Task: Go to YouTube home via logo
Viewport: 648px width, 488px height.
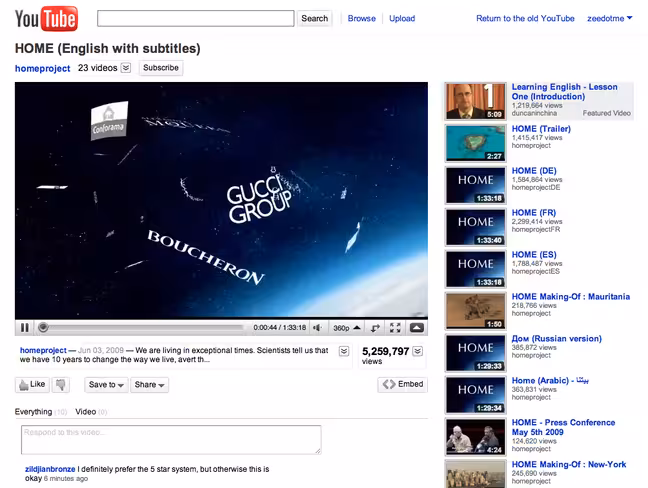Action: tap(46, 19)
